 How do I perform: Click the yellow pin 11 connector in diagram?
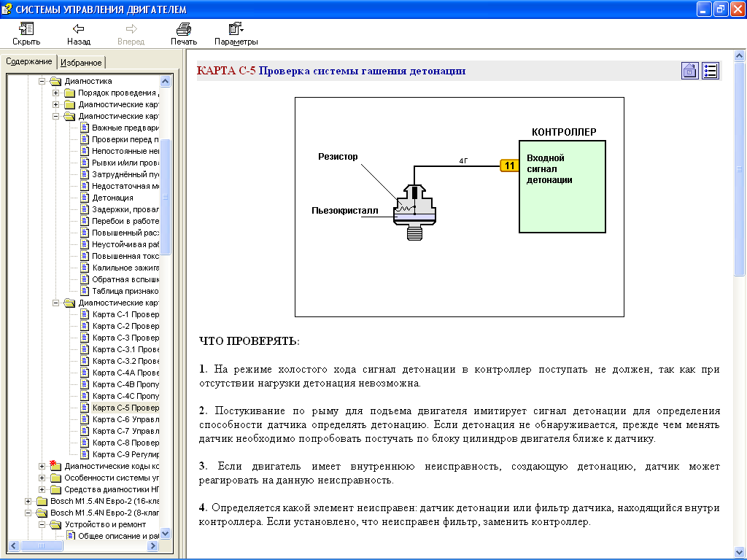click(509, 166)
